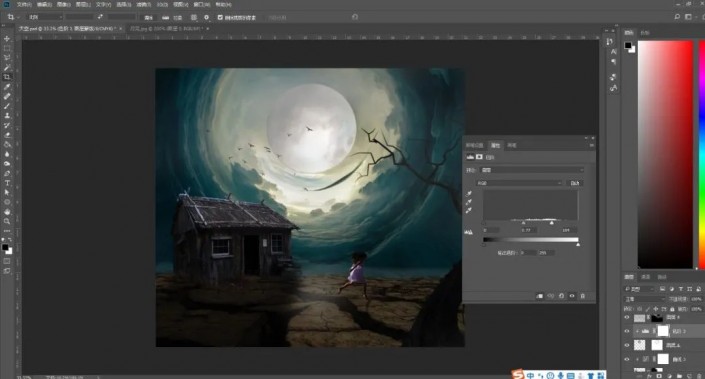Select the Healing Brush tool
The height and width of the screenshot is (379, 705).
pyautogui.click(x=7, y=96)
